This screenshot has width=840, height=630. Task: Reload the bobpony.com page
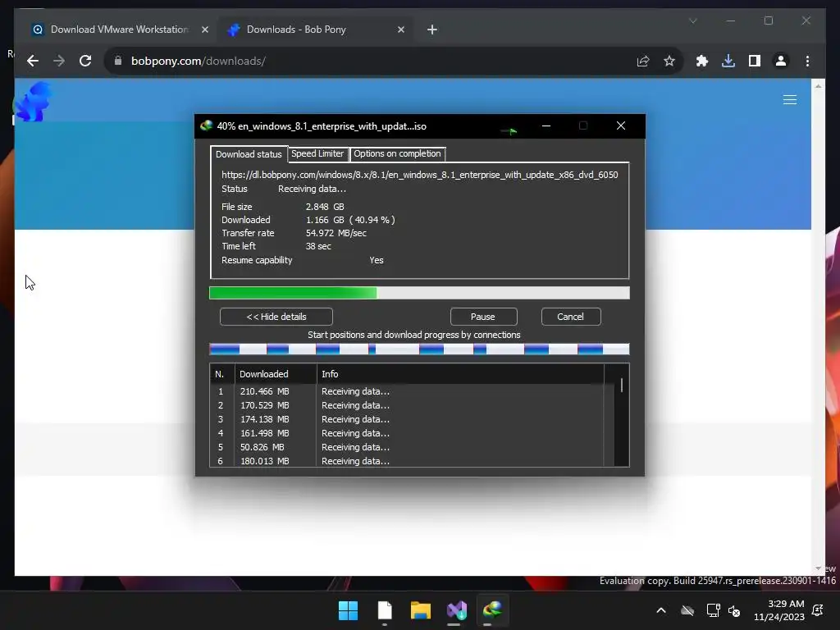85,61
